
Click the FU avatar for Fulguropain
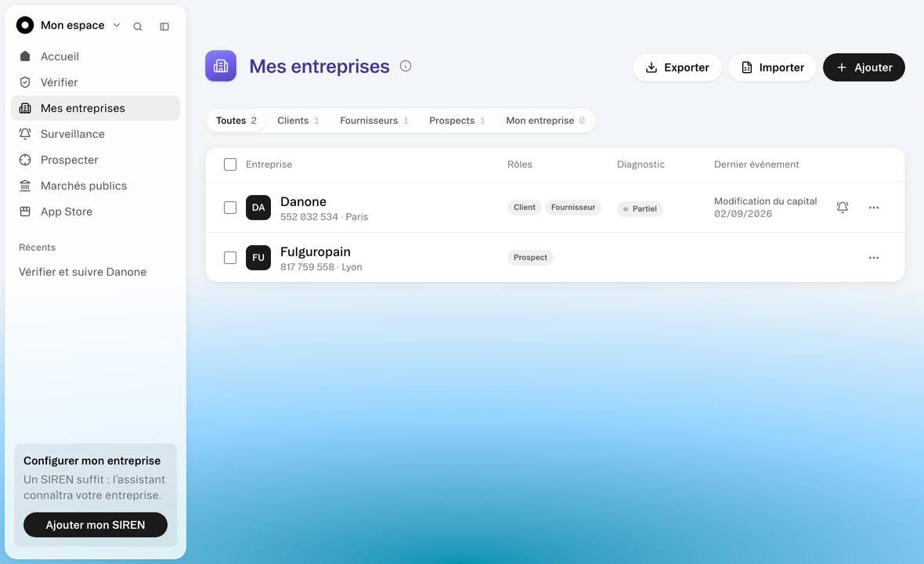pos(258,258)
